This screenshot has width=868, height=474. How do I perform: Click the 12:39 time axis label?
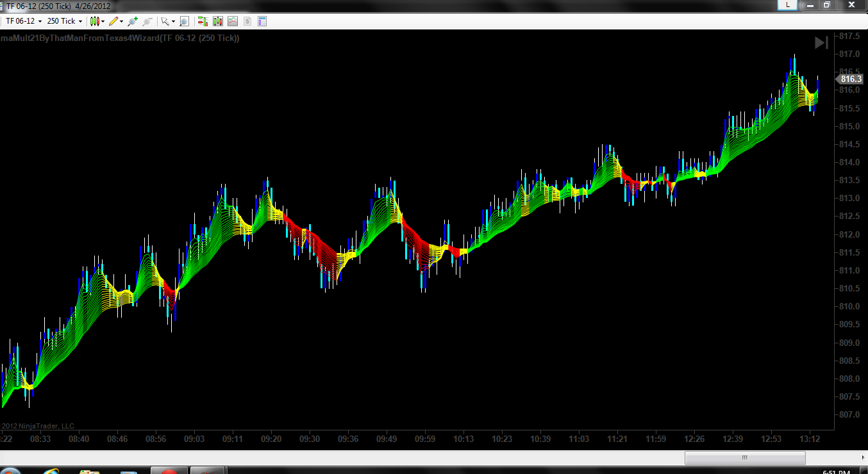tap(733, 439)
